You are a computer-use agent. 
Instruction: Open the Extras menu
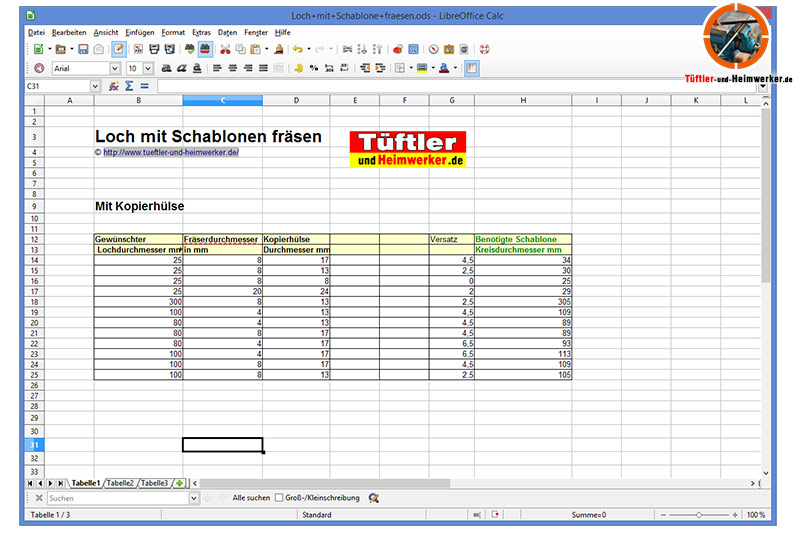pyautogui.click(x=201, y=33)
